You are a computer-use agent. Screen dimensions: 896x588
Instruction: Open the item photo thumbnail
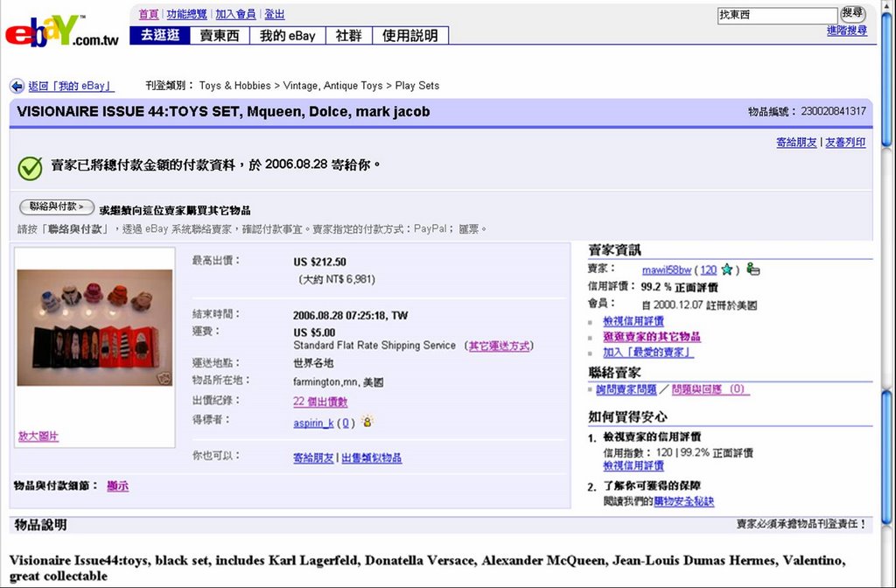(x=94, y=327)
